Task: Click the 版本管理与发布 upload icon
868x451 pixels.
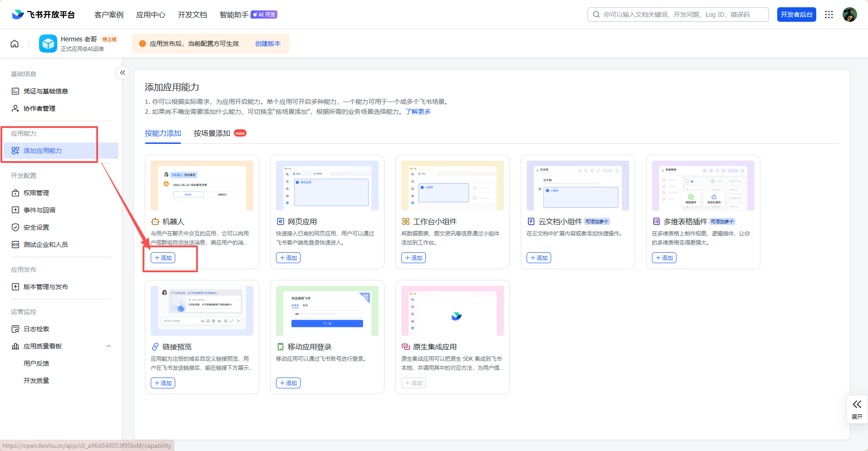Action: (15, 287)
